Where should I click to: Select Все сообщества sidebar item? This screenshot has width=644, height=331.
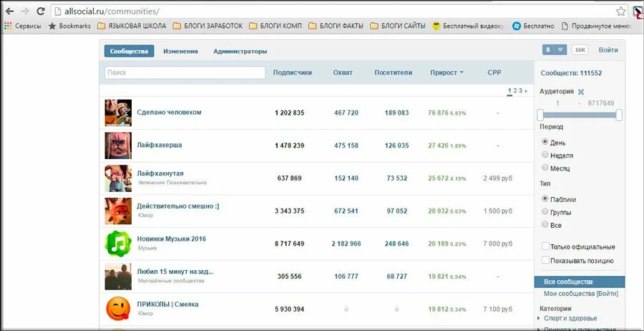tap(580, 282)
